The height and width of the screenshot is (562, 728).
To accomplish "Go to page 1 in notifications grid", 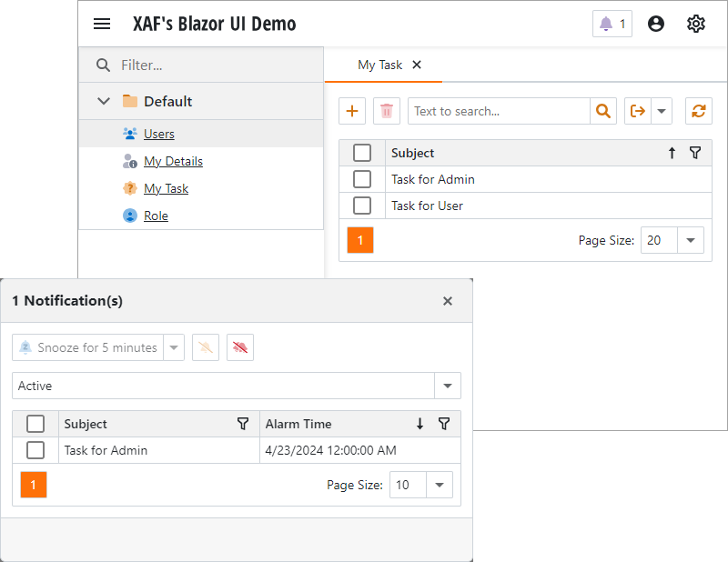I will (x=34, y=485).
